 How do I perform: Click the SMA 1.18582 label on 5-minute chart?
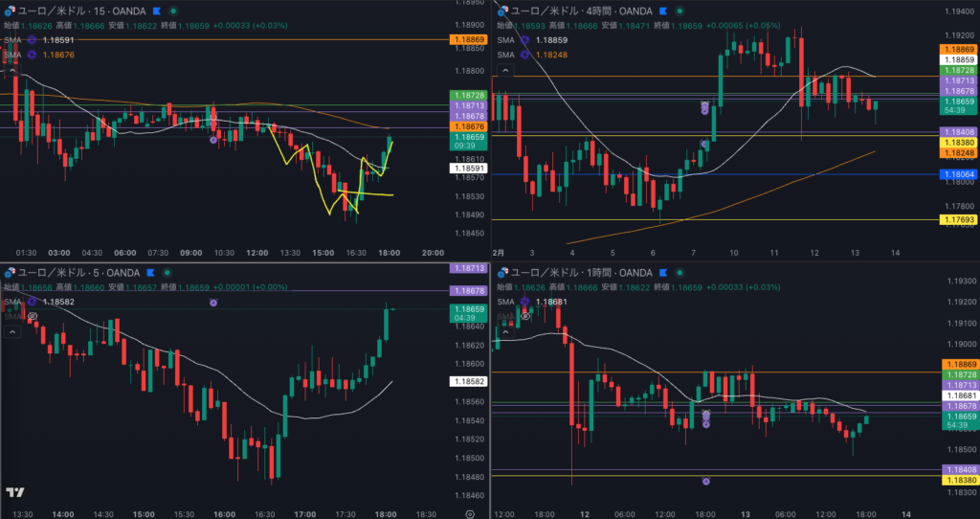tap(56, 301)
